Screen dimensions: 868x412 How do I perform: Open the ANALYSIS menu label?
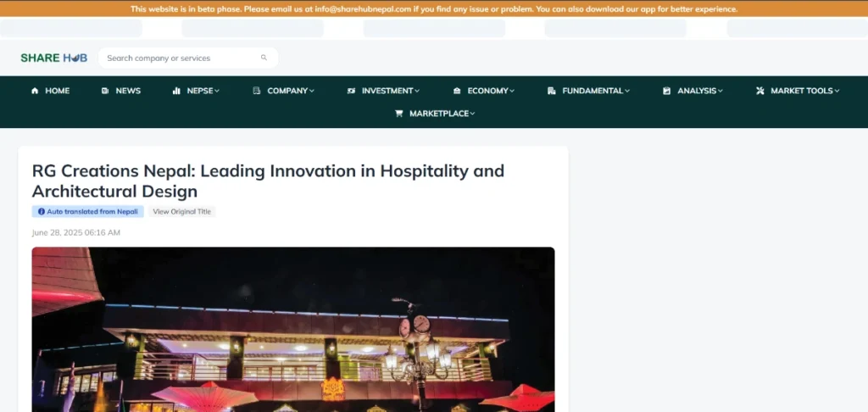pyautogui.click(x=697, y=91)
